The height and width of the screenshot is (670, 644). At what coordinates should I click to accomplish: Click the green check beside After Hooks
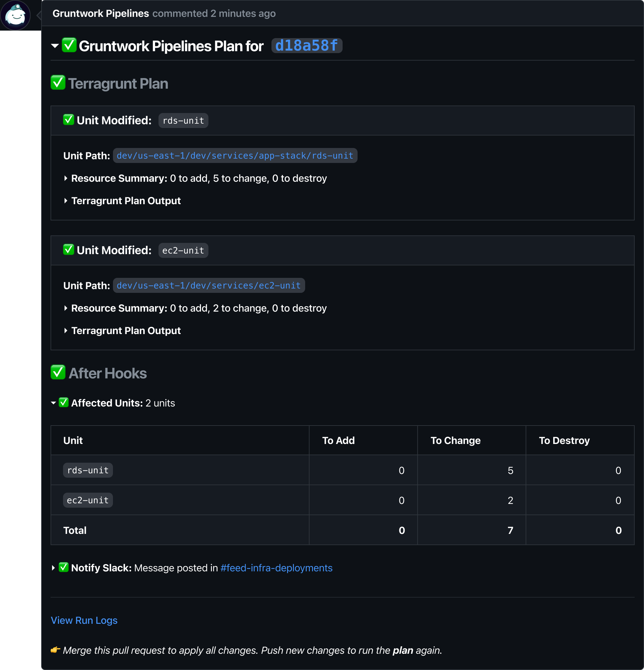[x=58, y=372]
